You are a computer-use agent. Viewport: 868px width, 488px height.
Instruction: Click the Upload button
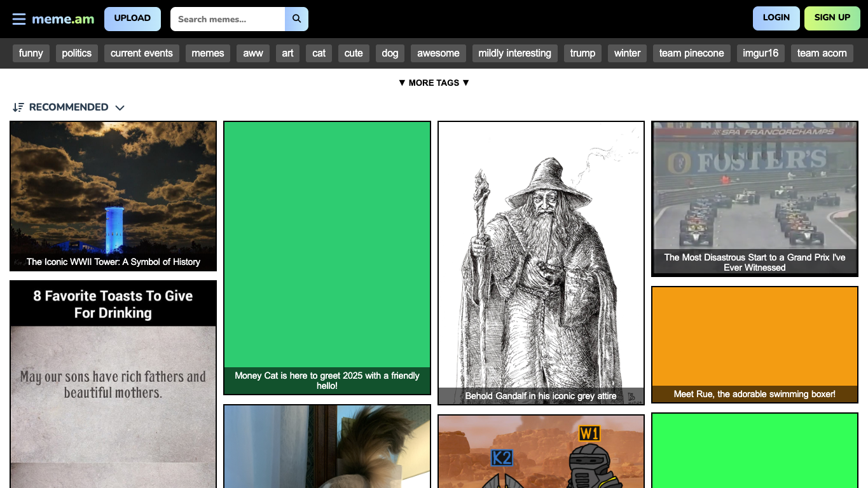(x=132, y=19)
